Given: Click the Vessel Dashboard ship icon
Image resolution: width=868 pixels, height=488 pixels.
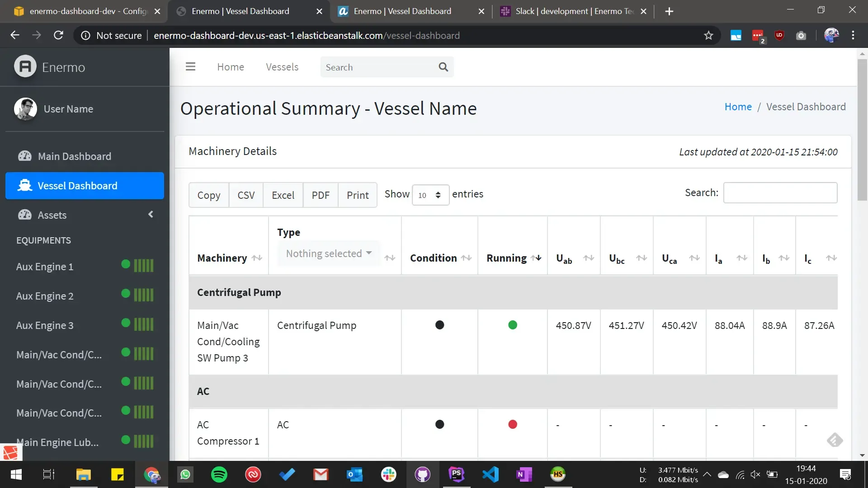Looking at the screenshot, I should 25,186.
